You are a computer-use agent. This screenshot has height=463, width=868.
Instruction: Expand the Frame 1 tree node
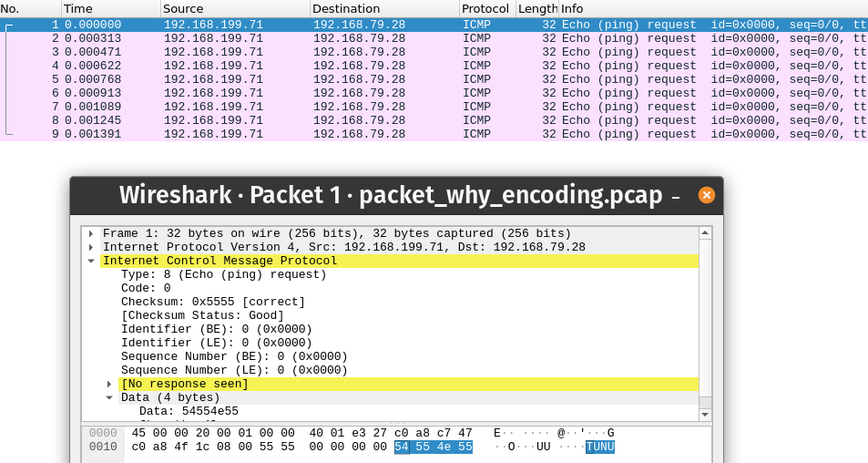[x=91, y=233]
